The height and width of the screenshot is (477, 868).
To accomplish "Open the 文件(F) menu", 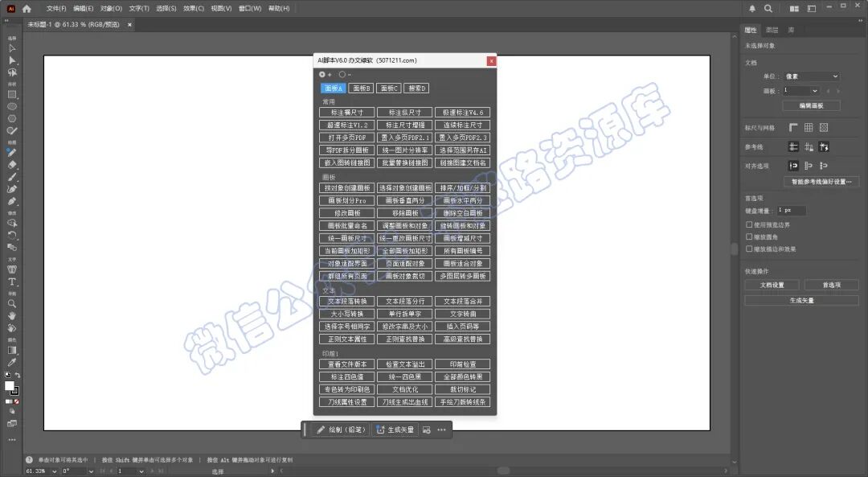I will [x=56, y=8].
